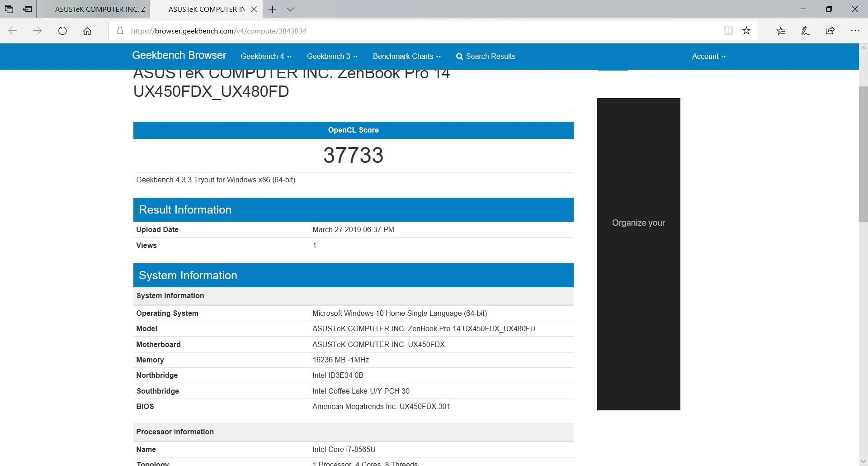Select the OpenCL score 37733
Image resolution: width=868 pixels, height=466 pixels.
click(x=353, y=155)
